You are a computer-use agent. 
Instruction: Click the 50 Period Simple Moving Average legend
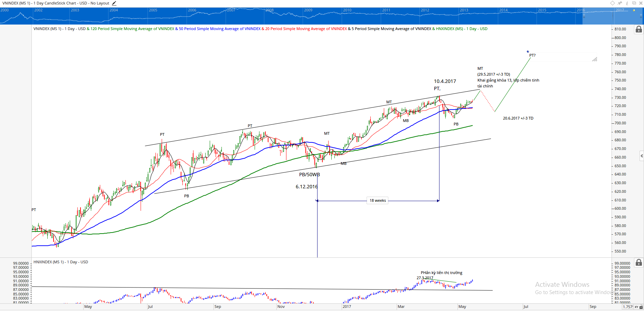tap(219, 29)
